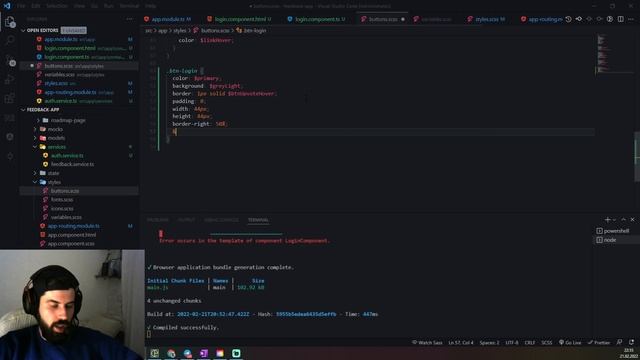Click the styles breadcrumb segment
640x360 pixels.
[180, 31]
